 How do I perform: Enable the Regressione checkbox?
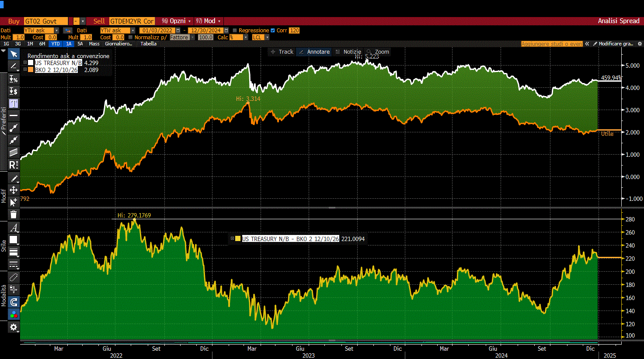(235, 31)
